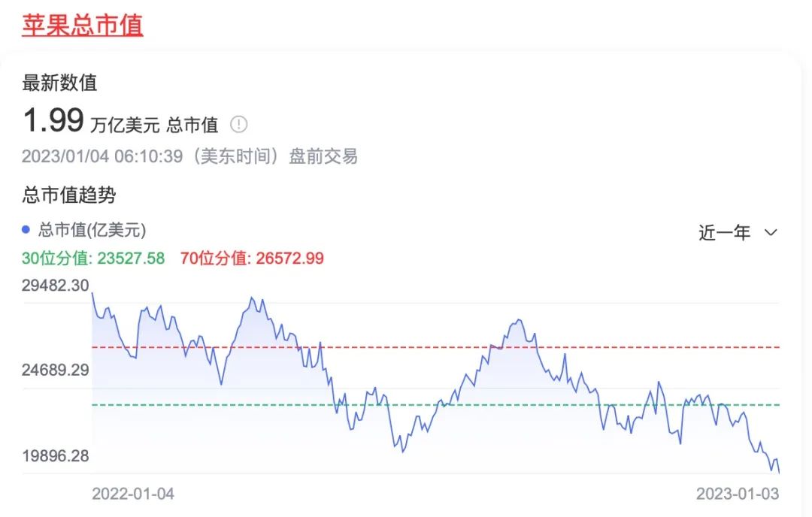The image size is (812, 517).
Task: Click the chevron arrow next to 近一年
Action: [x=771, y=232]
